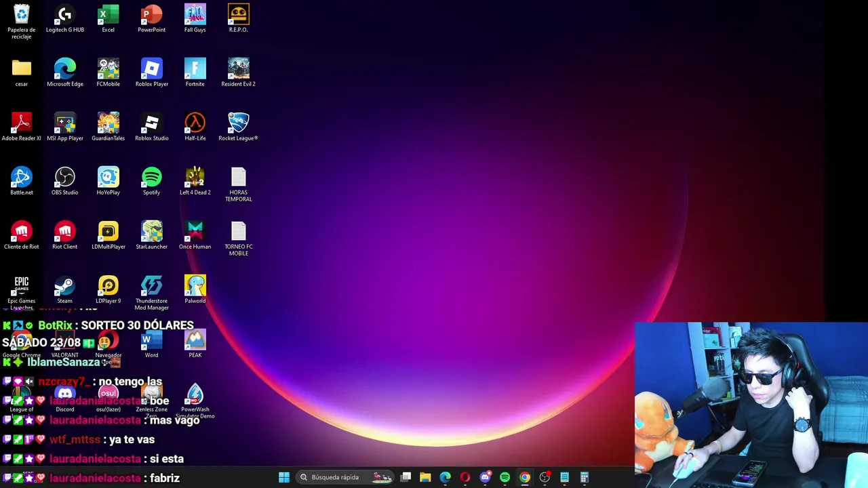Viewport: 868px width, 488px height.
Task: Select the Resident Evil 2 icon
Action: click(239, 73)
